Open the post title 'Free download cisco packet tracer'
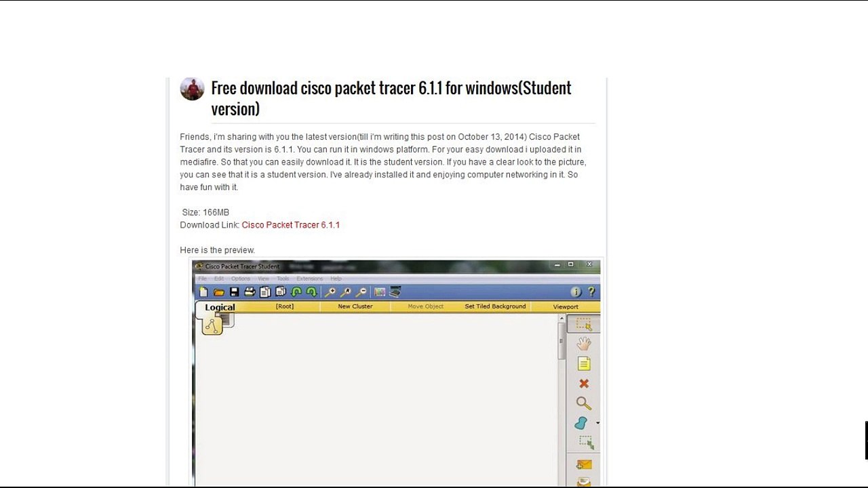The image size is (868, 488). click(391, 98)
